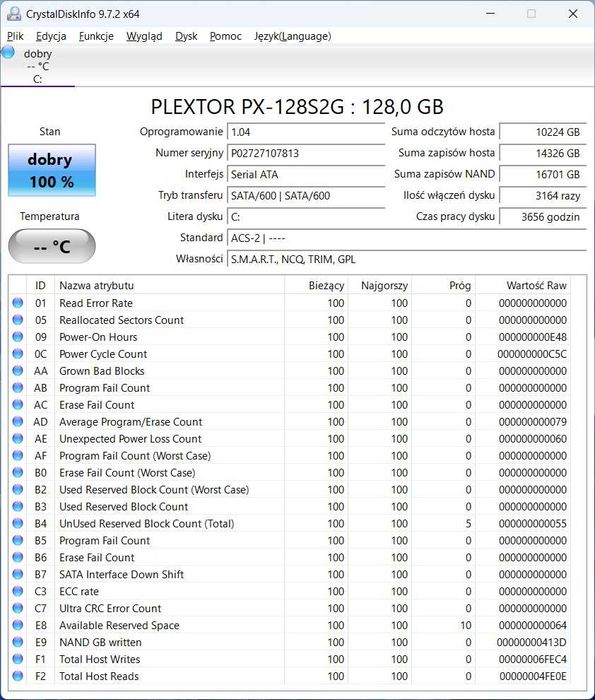Click the status orb for NAND GB written

tap(18, 642)
